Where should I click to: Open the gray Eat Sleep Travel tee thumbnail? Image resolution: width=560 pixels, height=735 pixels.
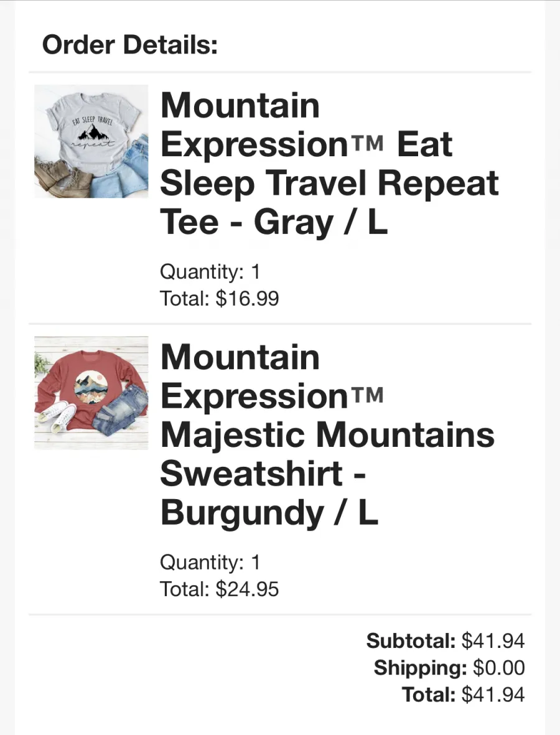pyautogui.click(x=91, y=141)
